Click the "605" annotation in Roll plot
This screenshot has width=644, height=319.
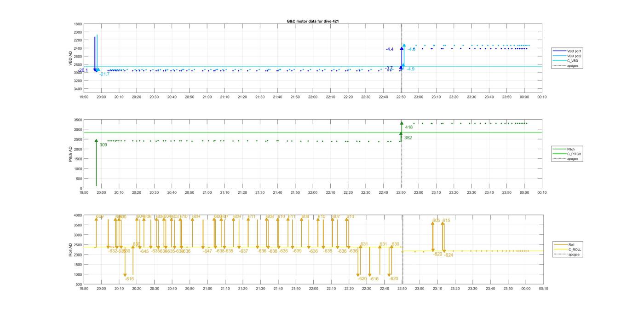[x=436, y=220]
